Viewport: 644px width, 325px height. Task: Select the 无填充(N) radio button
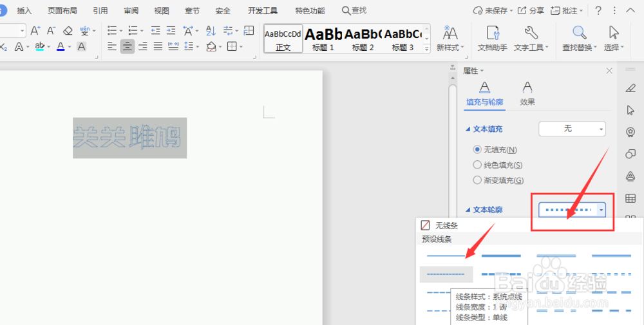tap(477, 150)
